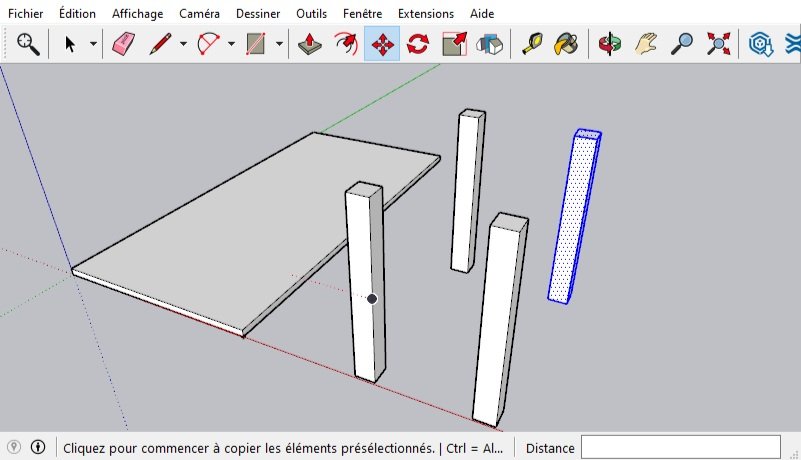Open the Search tool with magnifier icon
Viewport: 801px width, 460px height.
tap(28, 44)
